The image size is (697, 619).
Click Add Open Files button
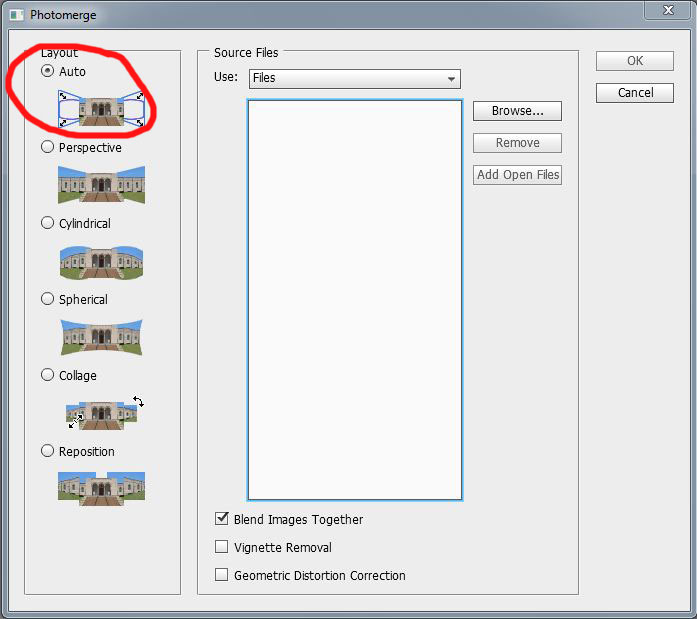click(x=517, y=175)
